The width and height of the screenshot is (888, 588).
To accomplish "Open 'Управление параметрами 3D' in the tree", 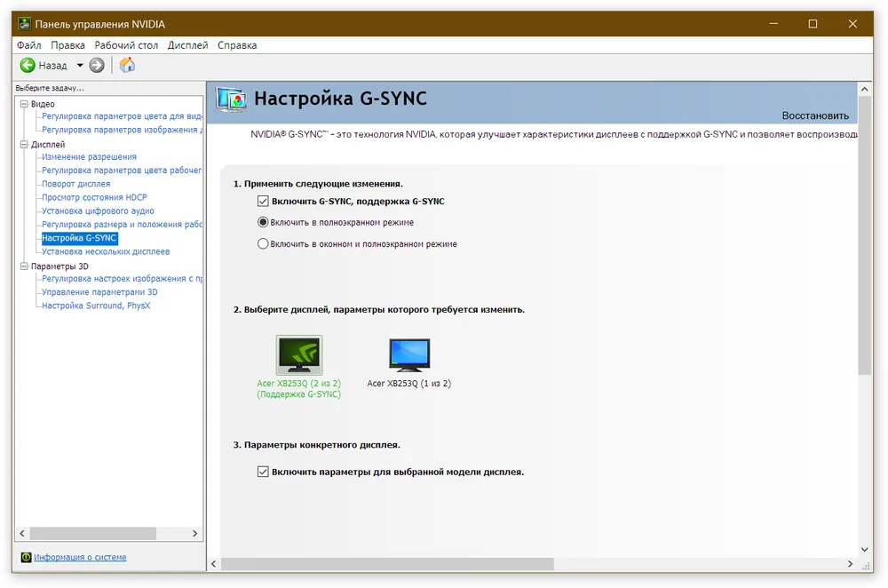I will 99,292.
